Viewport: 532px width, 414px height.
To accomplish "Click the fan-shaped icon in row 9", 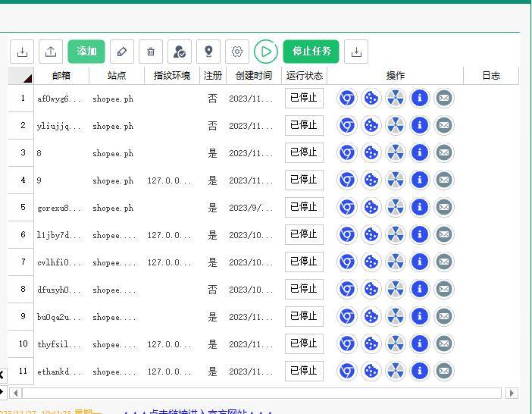I will pyautogui.click(x=396, y=316).
